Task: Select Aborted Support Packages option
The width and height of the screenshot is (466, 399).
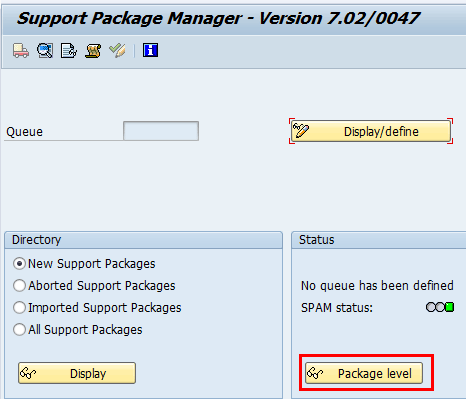Action: coord(19,286)
